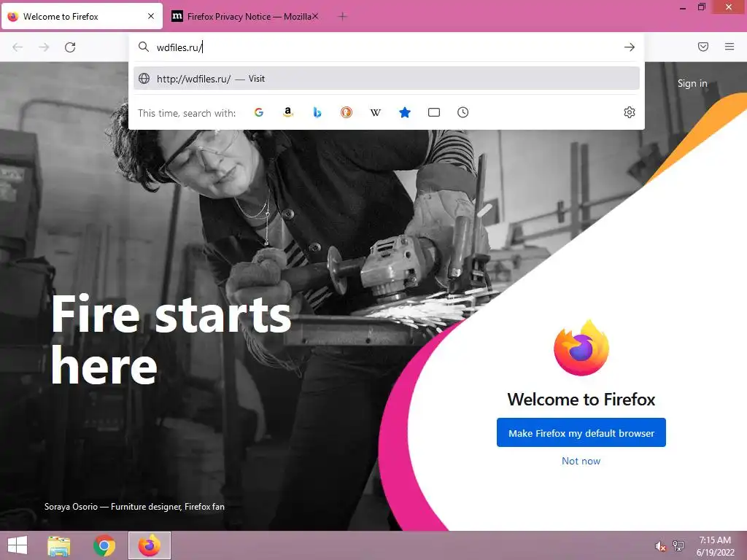This screenshot has width=747, height=560.
Task: Click the Firefox logo above Welcome to Firefox
Action: (581, 348)
